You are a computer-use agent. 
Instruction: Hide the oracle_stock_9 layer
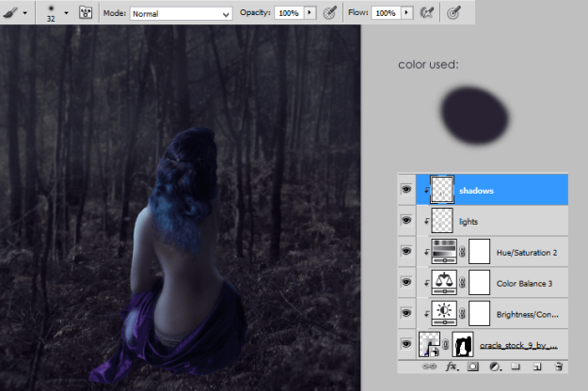[x=406, y=344]
